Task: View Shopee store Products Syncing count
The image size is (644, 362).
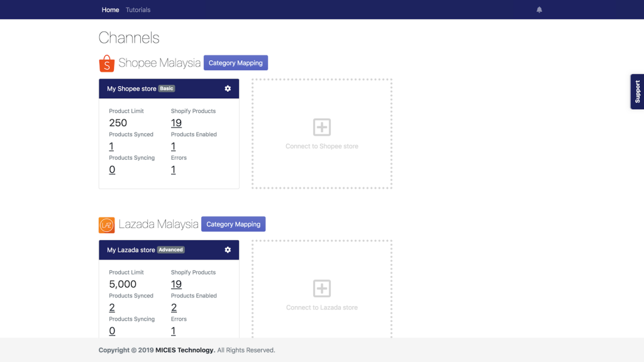Action: [112, 170]
